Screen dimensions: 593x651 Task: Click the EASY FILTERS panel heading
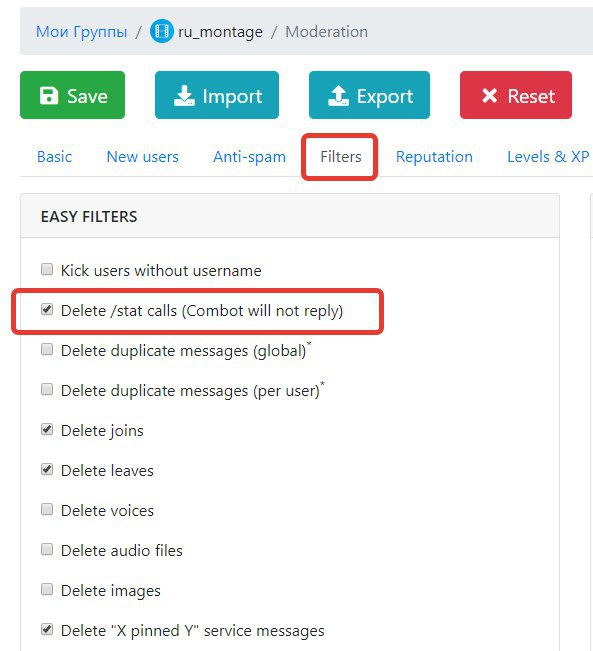[x=89, y=217]
